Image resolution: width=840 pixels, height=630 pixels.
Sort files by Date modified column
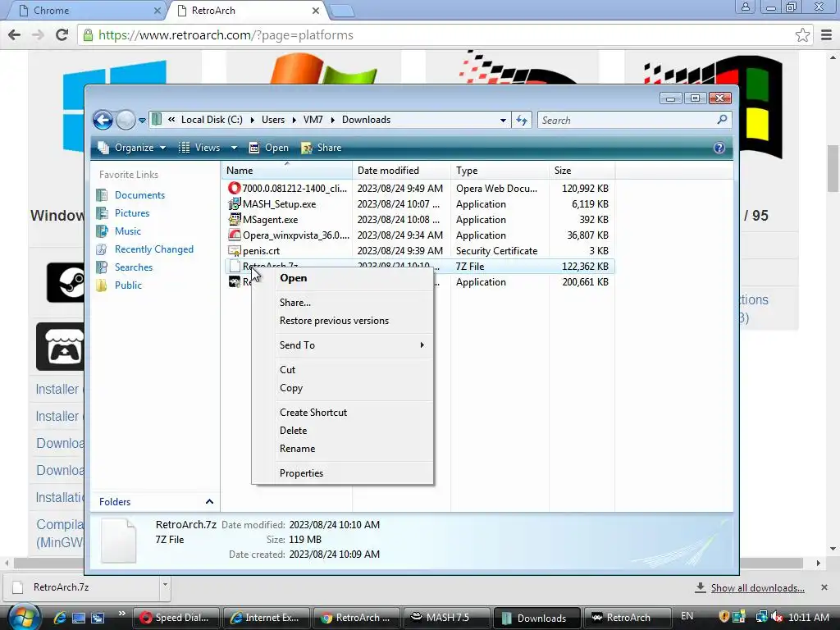pos(401,171)
